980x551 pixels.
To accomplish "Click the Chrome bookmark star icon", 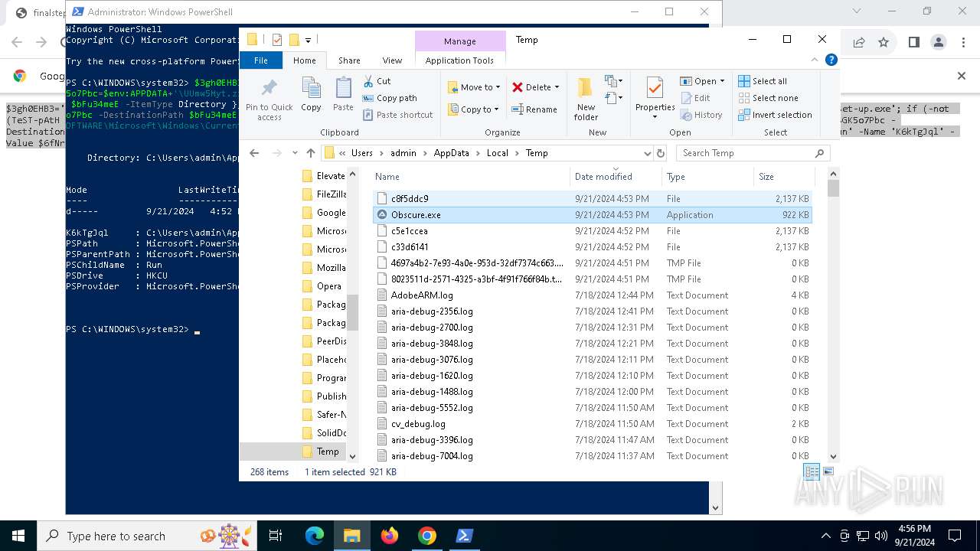I will pyautogui.click(x=884, y=42).
